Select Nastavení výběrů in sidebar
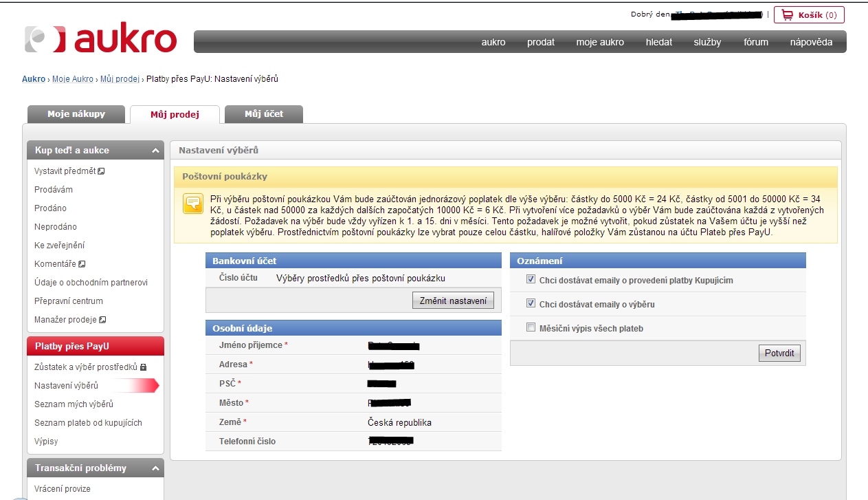This screenshot has height=500, width=868. 67,386
